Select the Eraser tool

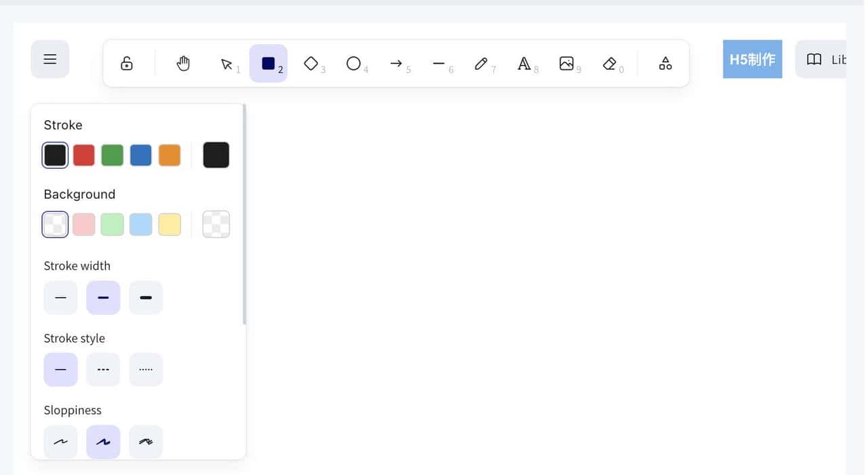pyautogui.click(x=610, y=62)
